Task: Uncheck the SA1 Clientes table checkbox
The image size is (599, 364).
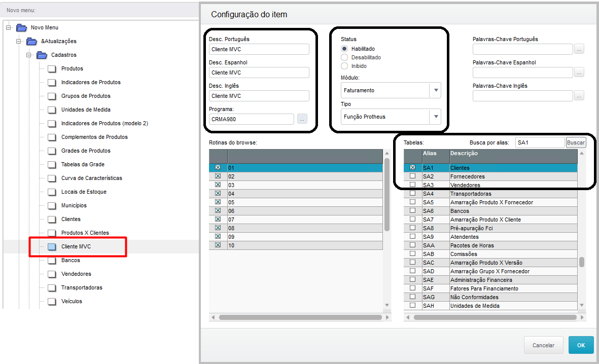Action: (412, 167)
